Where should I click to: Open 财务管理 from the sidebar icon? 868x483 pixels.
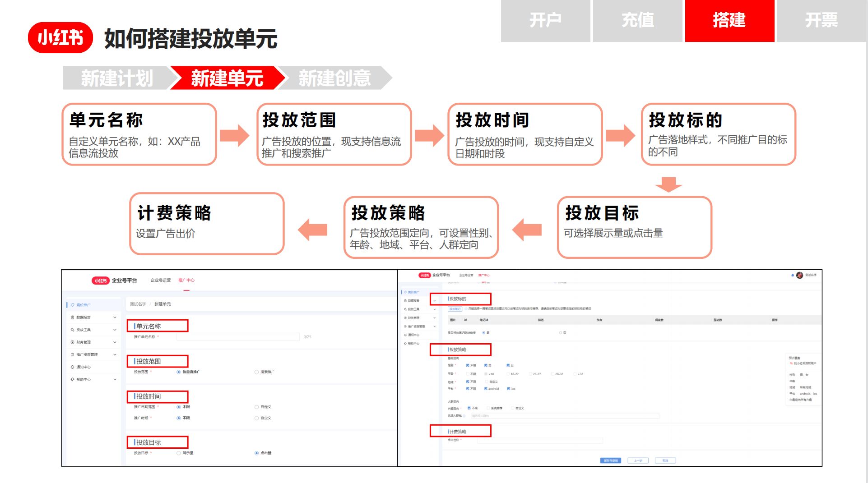coord(73,342)
